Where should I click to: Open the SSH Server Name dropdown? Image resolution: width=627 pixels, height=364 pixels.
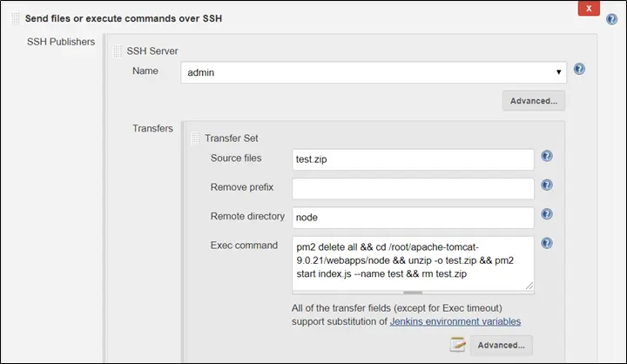(x=374, y=72)
